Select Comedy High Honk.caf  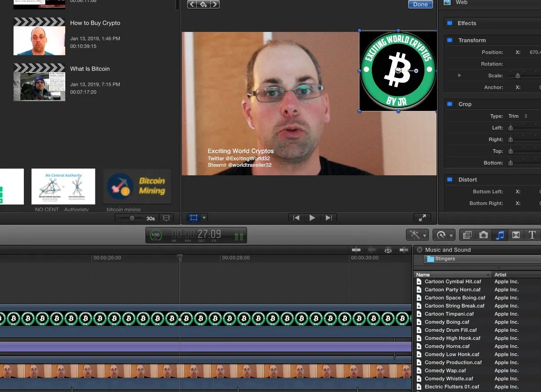(452, 339)
